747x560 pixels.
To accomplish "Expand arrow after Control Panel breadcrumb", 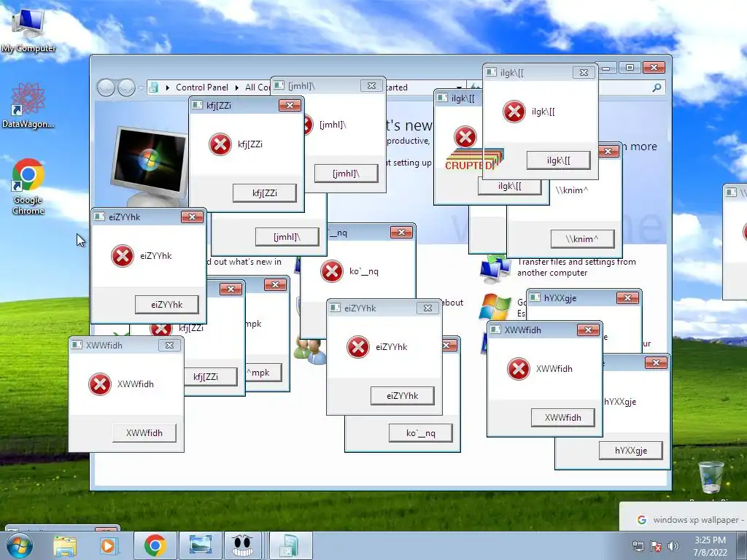I will pyautogui.click(x=237, y=87).
